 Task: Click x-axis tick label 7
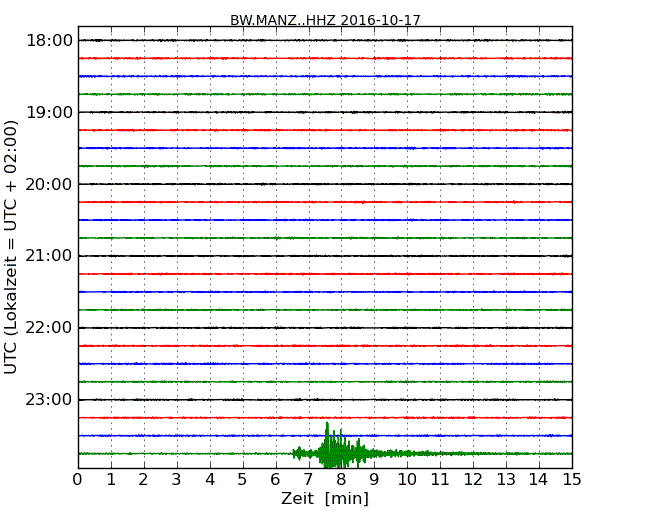[308, 480]
